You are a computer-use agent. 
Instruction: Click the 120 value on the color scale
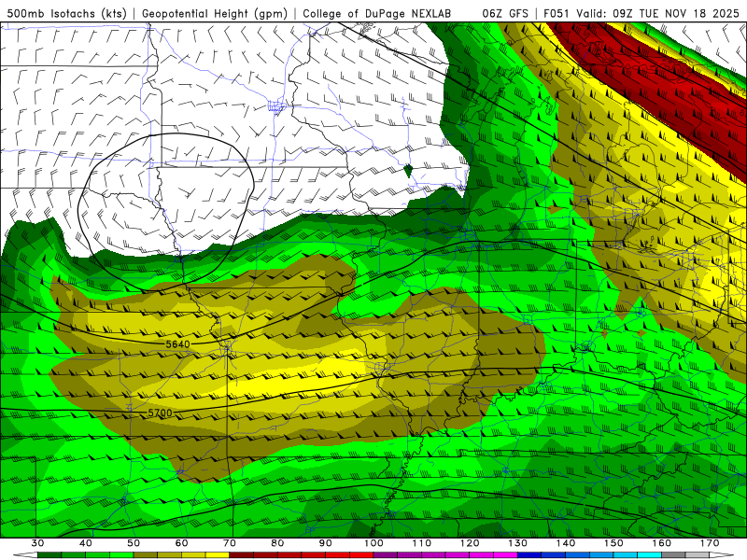(x=470, y=543)
